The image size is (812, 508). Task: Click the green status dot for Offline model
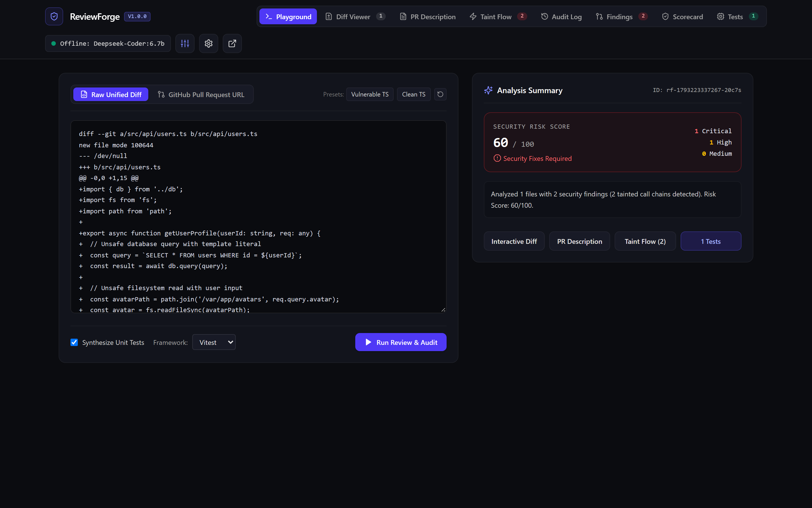[x=53, y=43]
